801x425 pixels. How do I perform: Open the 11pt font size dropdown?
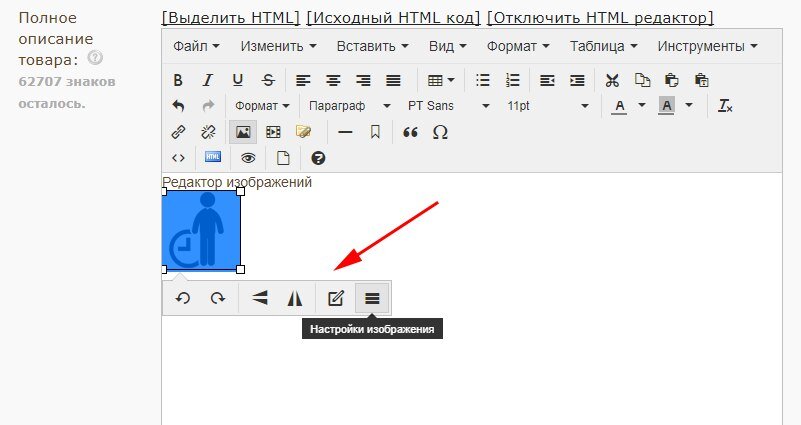(547, 106)
